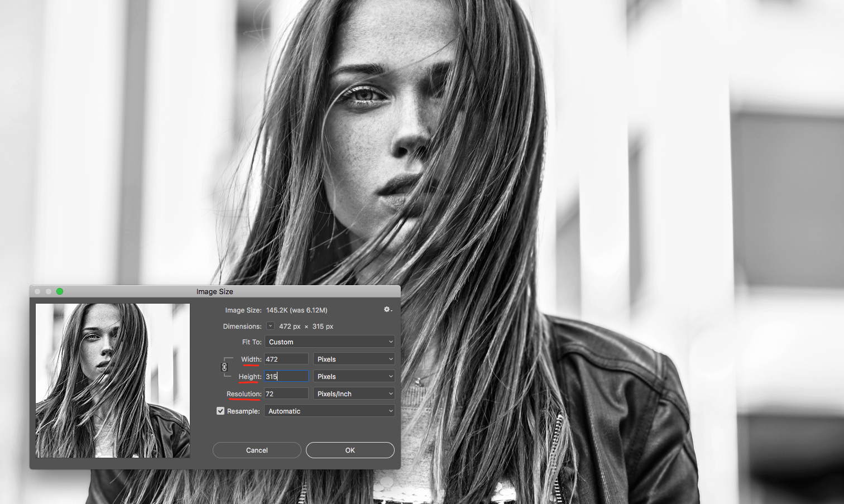This screenshot has height=504, width=844.
Task: Click the Width field showing 472
Action: [286, 359]
